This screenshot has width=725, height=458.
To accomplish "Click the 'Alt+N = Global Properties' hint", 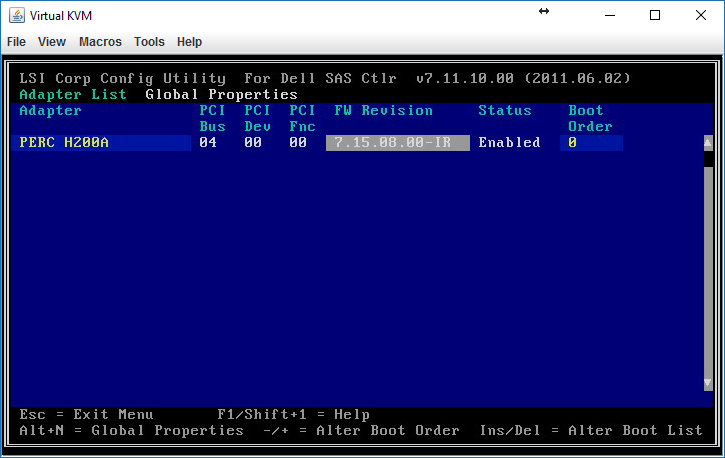I will [131, 430].
